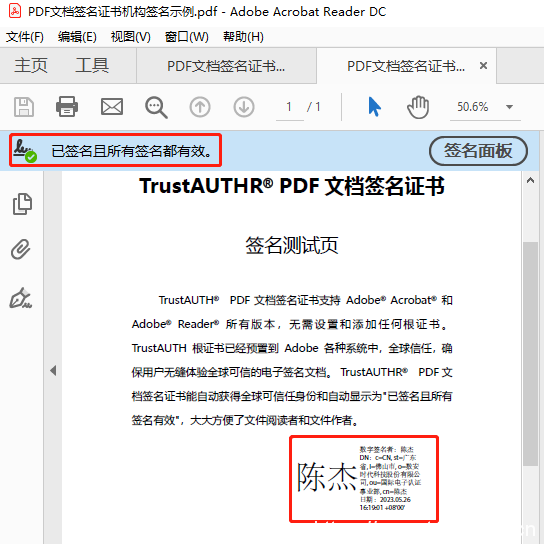This screenshot has height=544, width=544.
Task: Open the 签名面板 button
Action: 478,151
